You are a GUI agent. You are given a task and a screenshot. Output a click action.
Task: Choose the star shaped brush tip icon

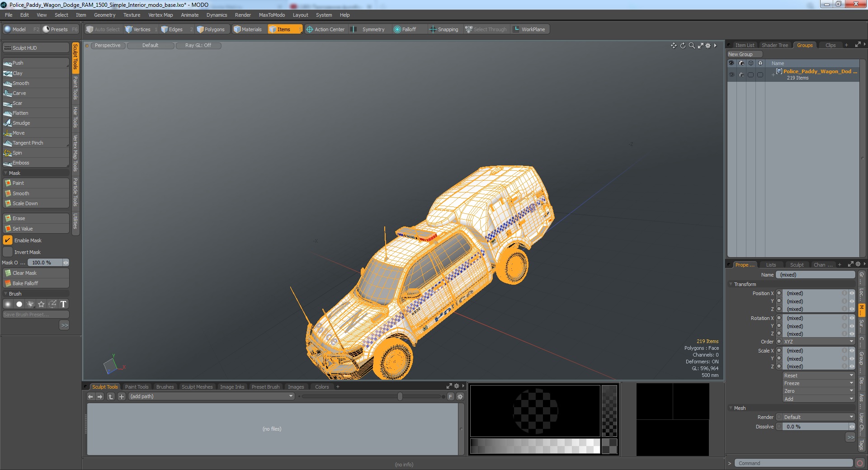tap(41, 304)
